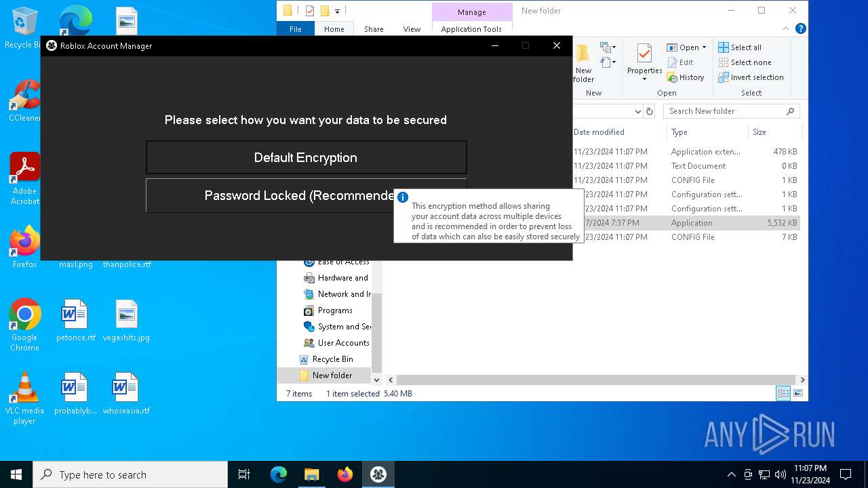This screenshot has height=488, width=868.
Task: Select New folder in navigation pane
Action: click(x=324, y=375)
